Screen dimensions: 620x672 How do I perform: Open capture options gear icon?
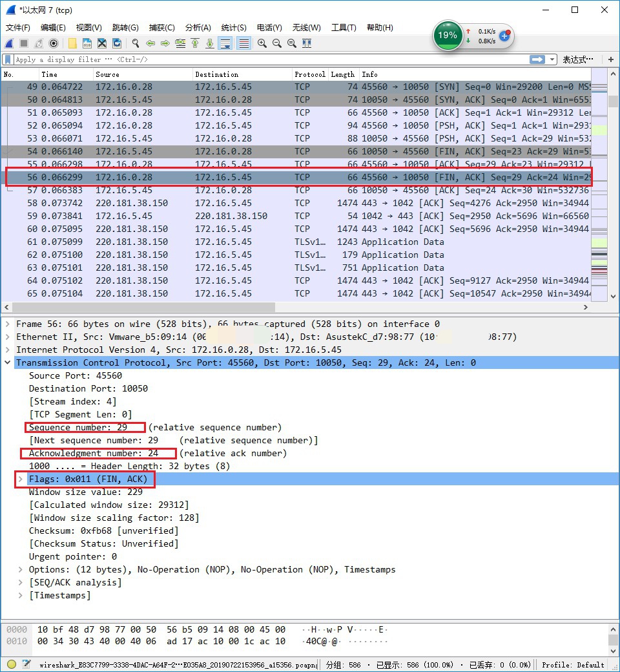54,43
